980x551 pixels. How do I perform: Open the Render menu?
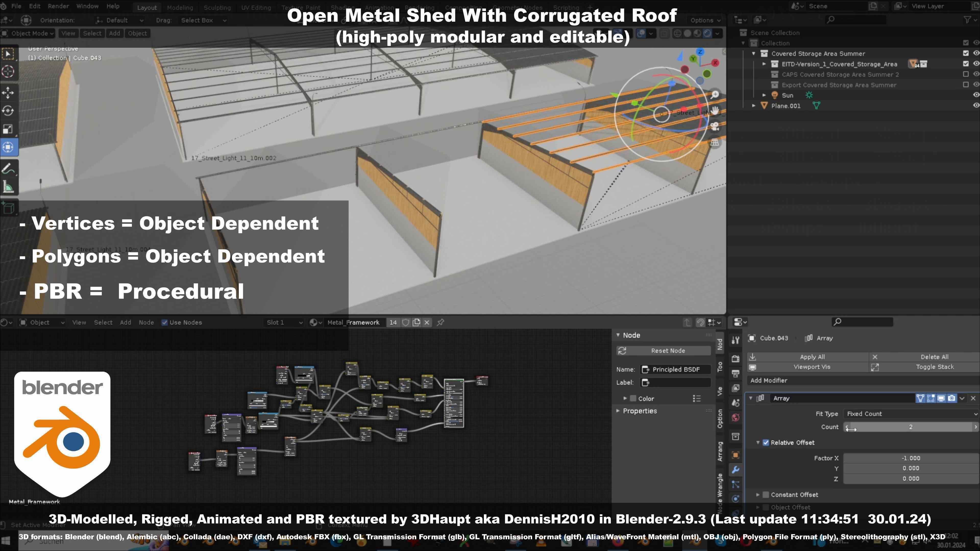58,6
